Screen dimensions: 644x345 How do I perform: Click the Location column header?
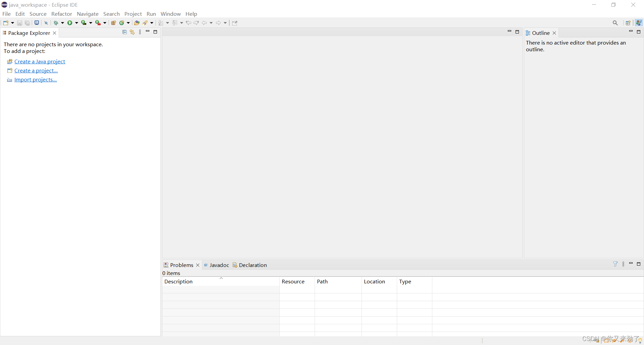click(x=379, y=281)
